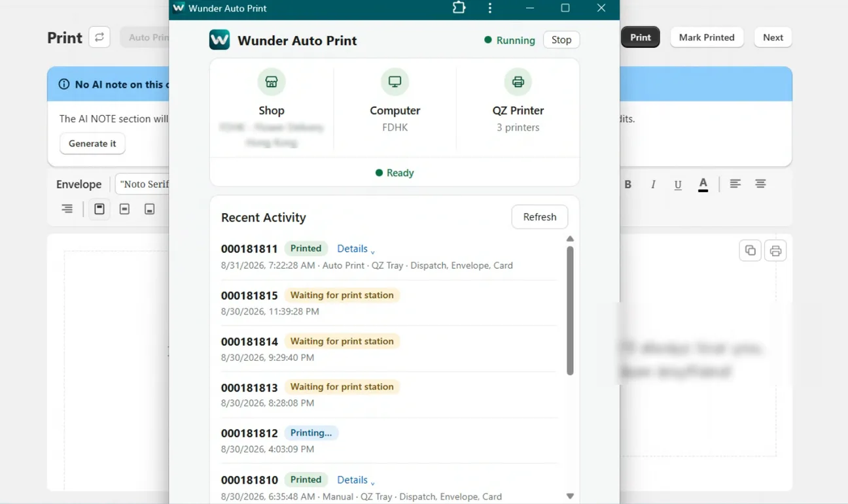Image resolution: width=848 pixels, height=504 pixels.
Task: Click the Auto Print toggle button
Action: click(x=145, y=37)
